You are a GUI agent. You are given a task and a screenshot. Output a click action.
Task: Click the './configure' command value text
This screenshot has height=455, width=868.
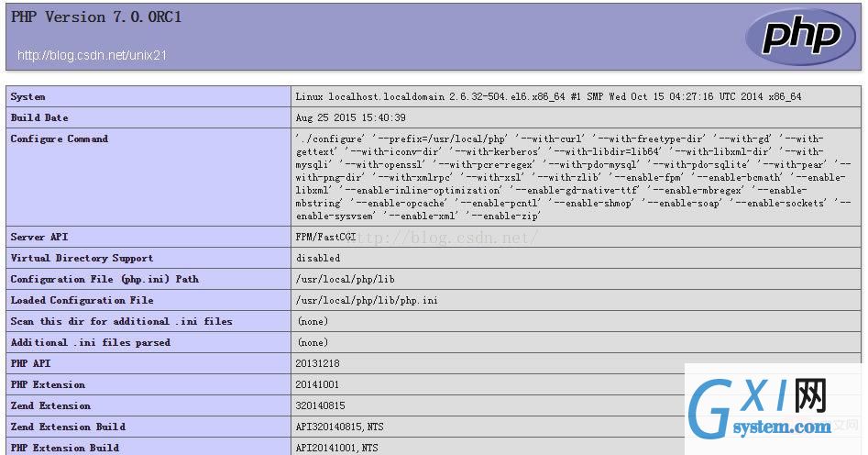pos(573,177)
